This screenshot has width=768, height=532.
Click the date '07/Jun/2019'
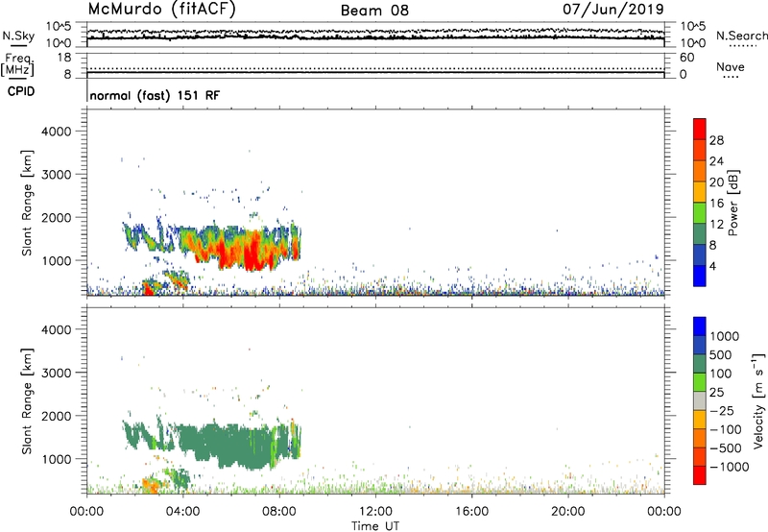click(x=613, y=10)
